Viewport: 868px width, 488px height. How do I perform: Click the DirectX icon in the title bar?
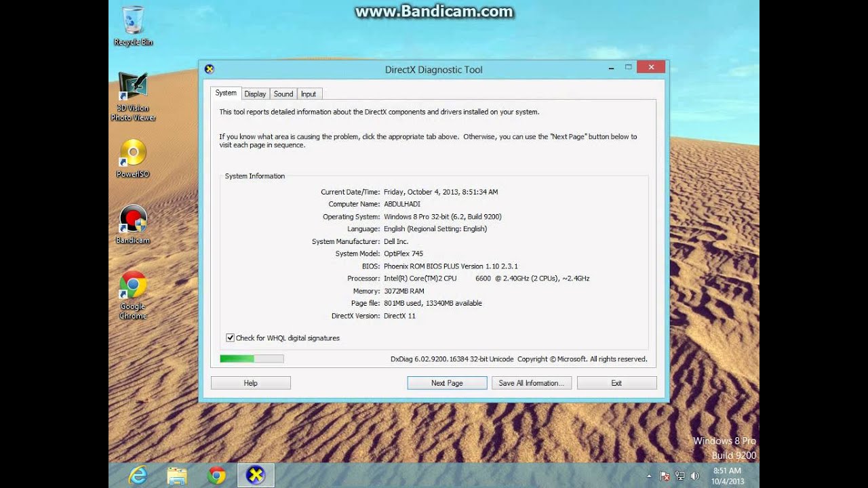point(209,69)
